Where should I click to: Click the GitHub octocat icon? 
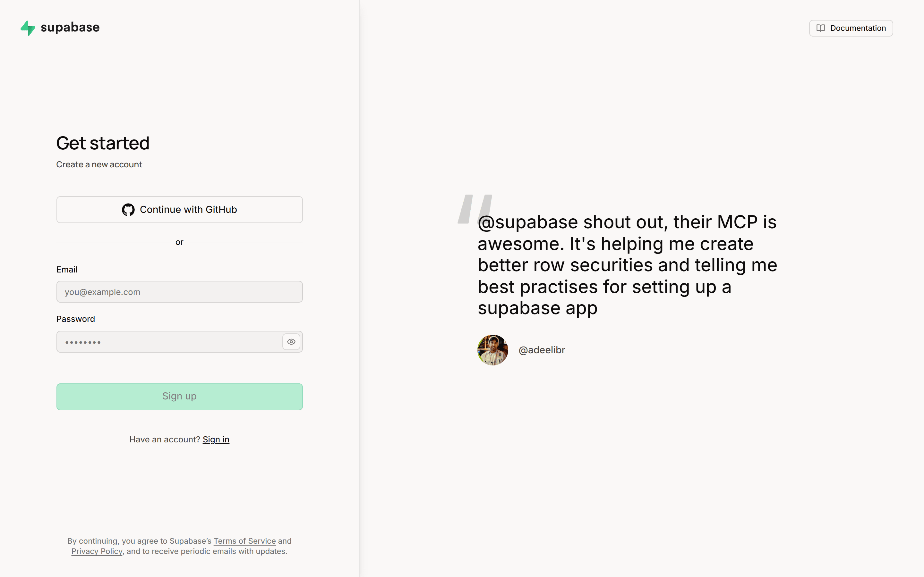[128, 210]
